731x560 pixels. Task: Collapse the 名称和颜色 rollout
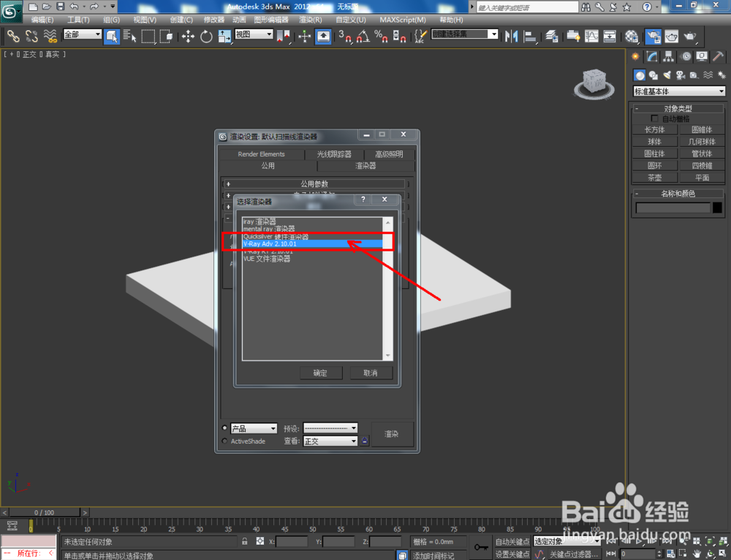(x=678, y=193)
